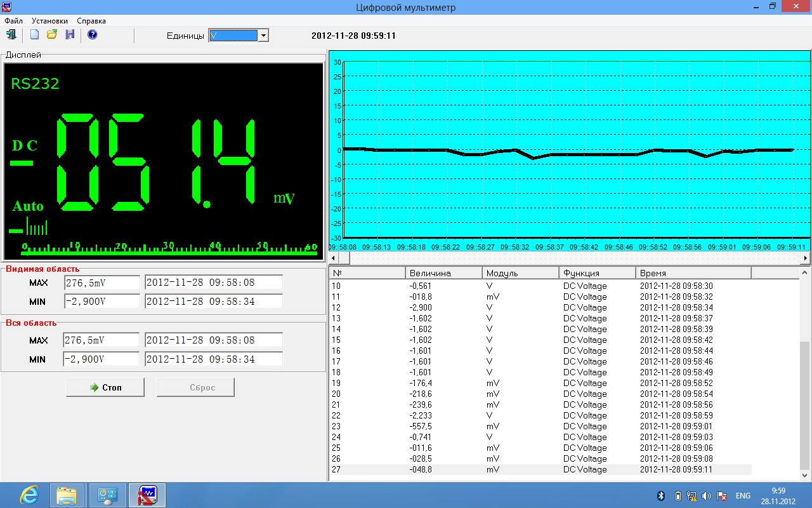Select table row 27 with -048,8 mV
The height and width of the screenshot is (508, 812).
coord(540,470)
